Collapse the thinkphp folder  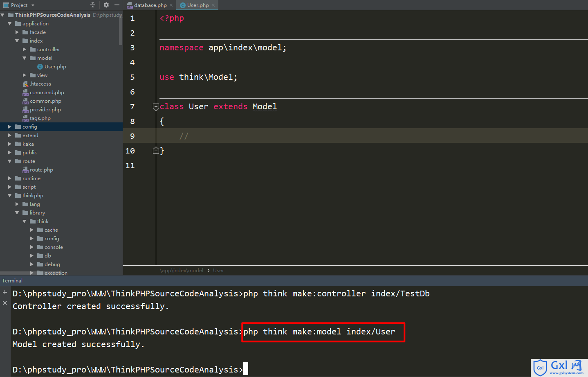click(x=10, y=196)
